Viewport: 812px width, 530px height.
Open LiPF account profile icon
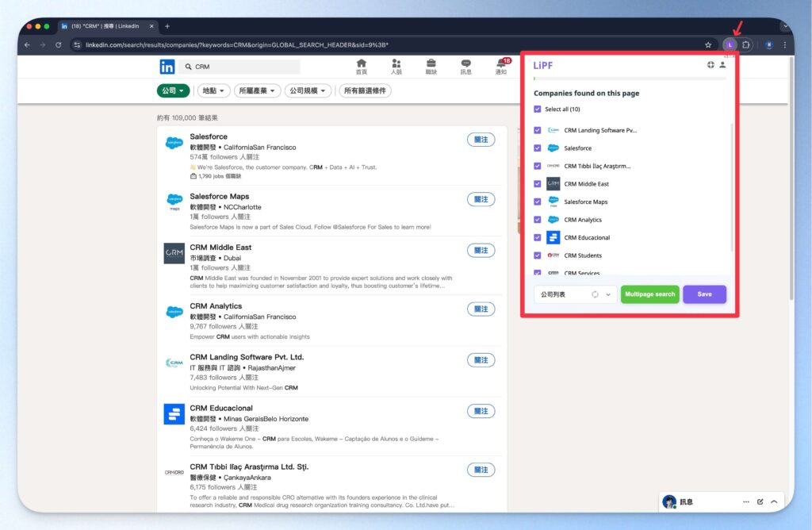tap(722, 65)
